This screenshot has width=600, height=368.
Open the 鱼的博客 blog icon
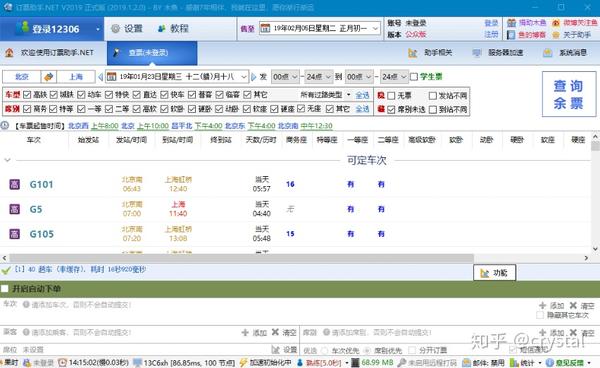511,35
